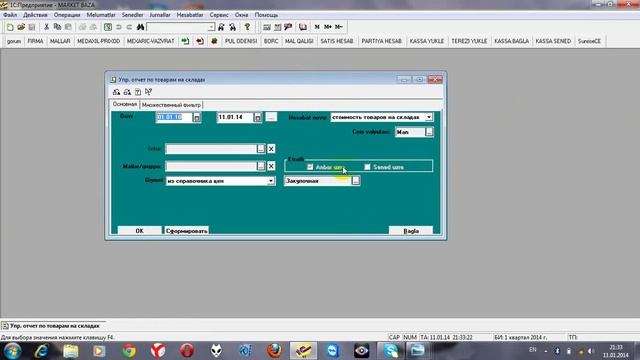640x360 pixels.
Task: Click the green arrow document icon
Action: pos(185,41)
